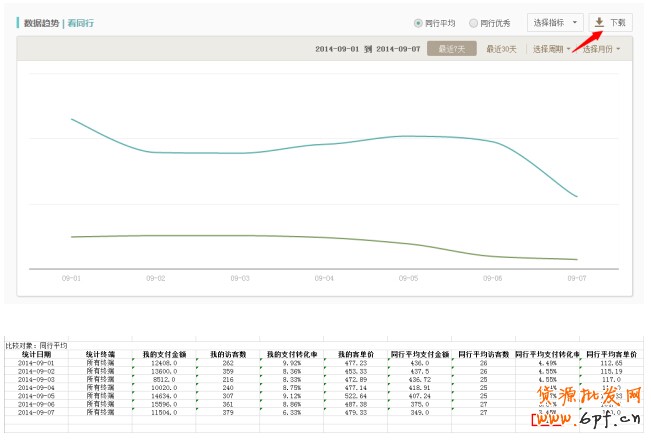Select the 同行平均 radio button
This screenshot has height=440, width=651.
418,23
